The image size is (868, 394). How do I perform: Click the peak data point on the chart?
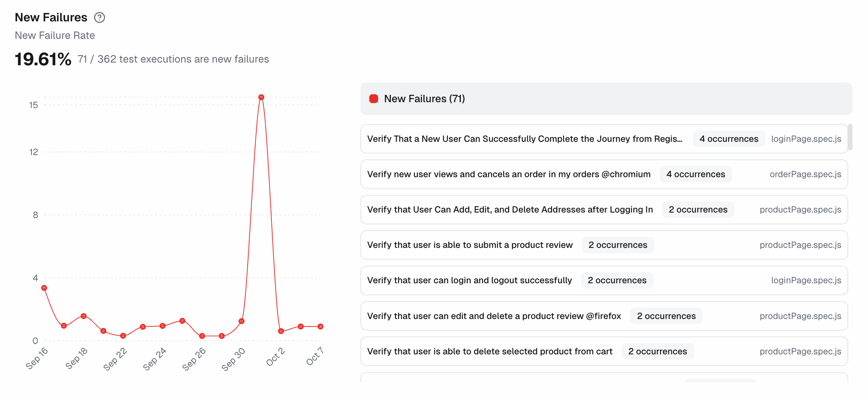pyautogui.click(x=261, y=97)
